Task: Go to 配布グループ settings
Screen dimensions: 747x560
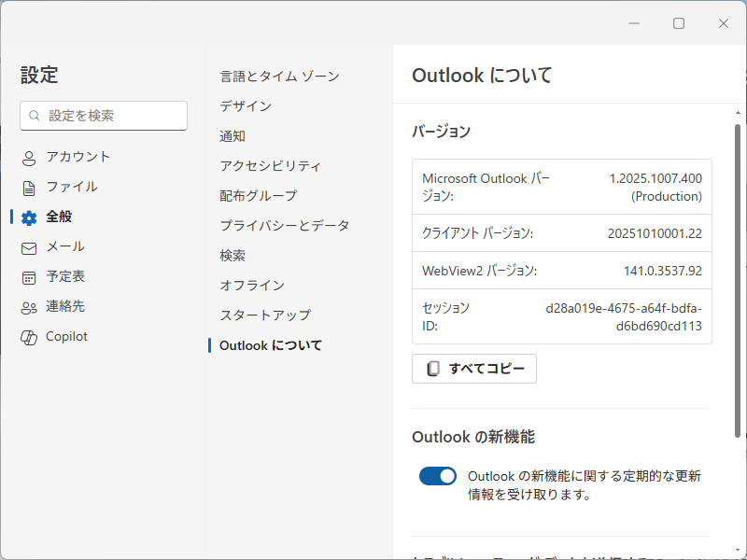Action: 259,196
